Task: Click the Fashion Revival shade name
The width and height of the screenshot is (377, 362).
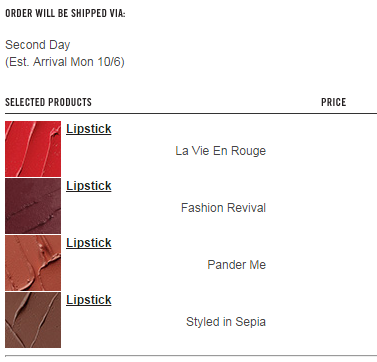Action: click(223, 208)
